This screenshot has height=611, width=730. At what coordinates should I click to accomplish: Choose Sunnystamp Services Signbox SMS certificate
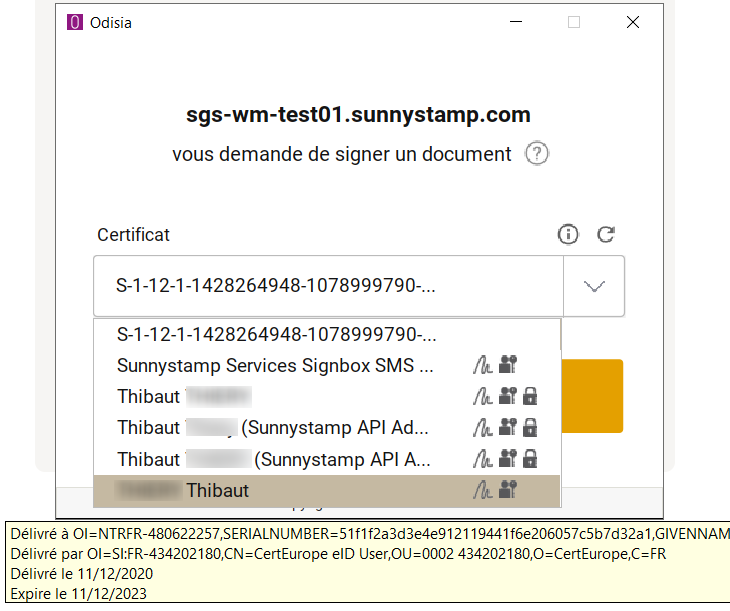click(x=276, y=366)
